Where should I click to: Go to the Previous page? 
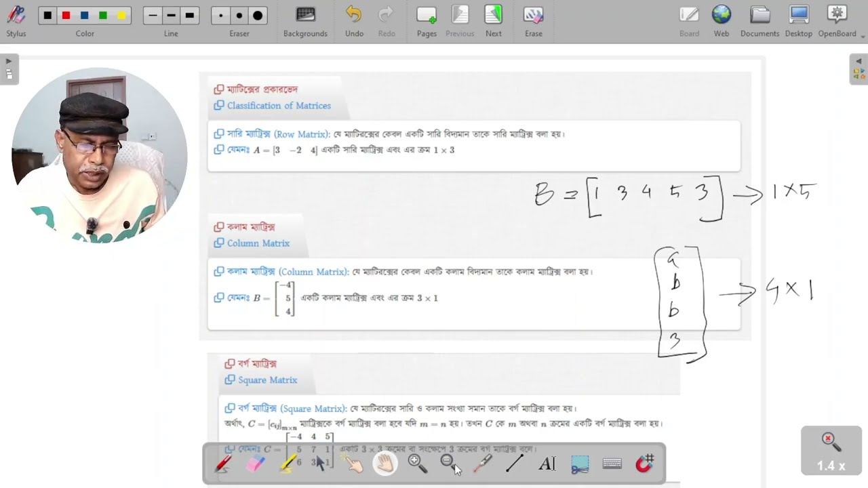point(460,21)
